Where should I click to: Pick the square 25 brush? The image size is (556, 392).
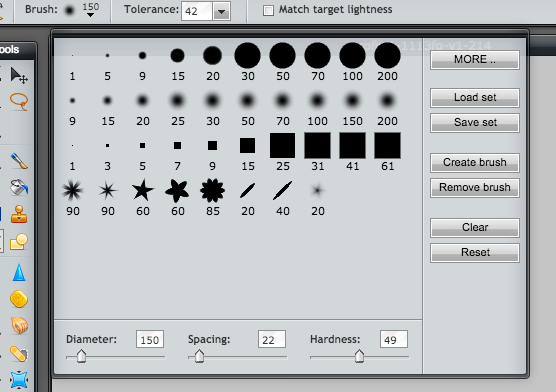283,145
